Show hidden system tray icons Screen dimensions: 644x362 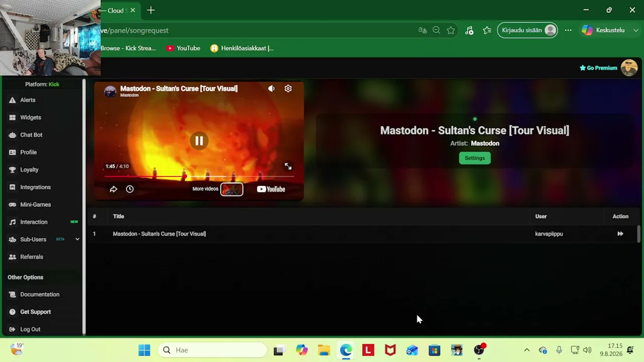click(x=527, y=350)
